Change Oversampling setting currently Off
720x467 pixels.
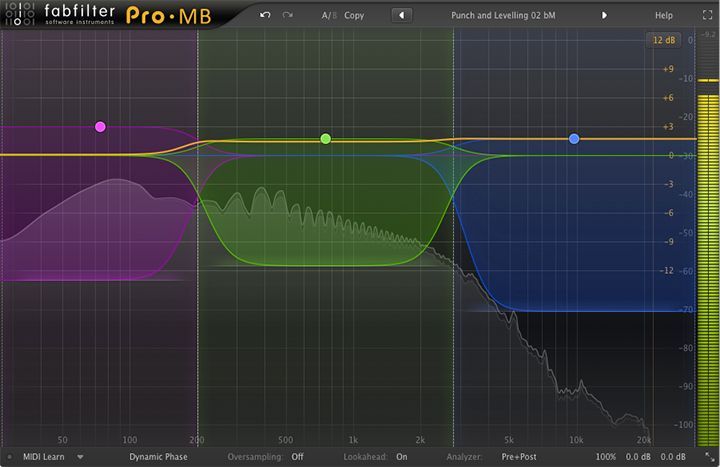[x=298, y=457]
